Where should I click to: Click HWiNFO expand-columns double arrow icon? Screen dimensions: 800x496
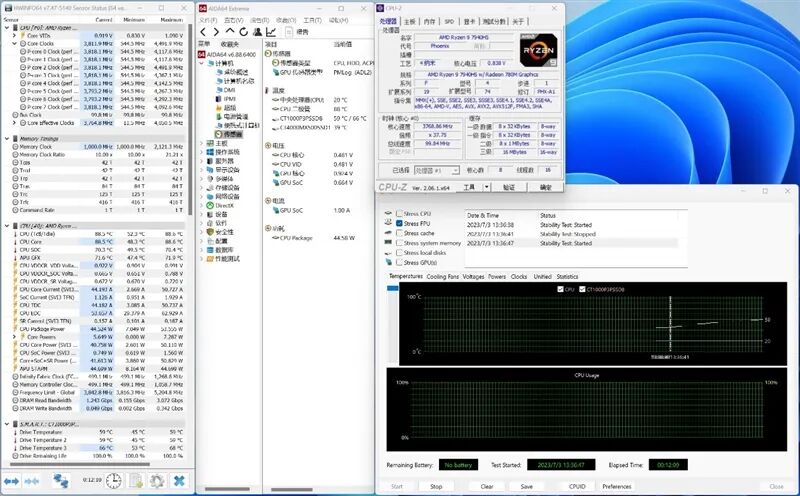click(11, 481)
